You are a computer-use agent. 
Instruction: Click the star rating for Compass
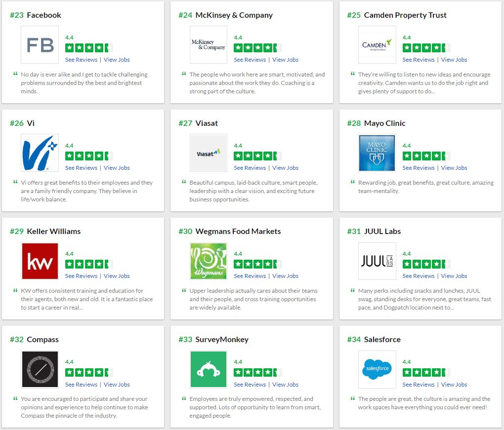point(89,373)
